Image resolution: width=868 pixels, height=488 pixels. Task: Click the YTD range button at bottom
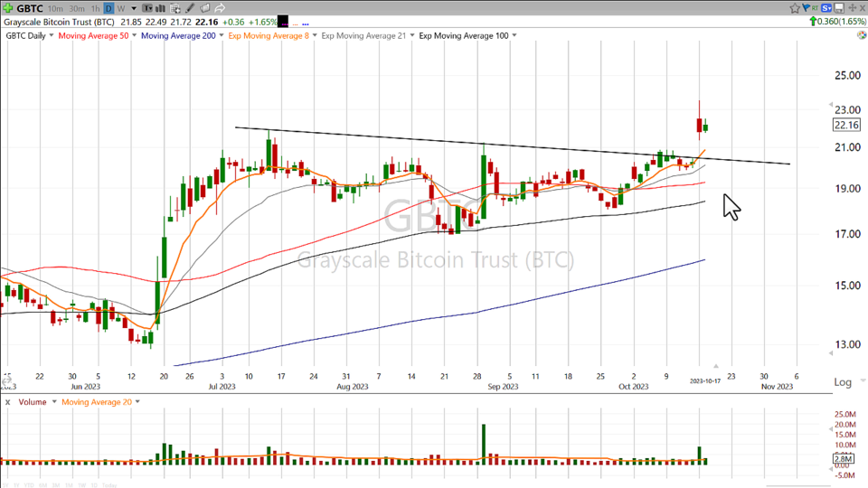[28, 485]
